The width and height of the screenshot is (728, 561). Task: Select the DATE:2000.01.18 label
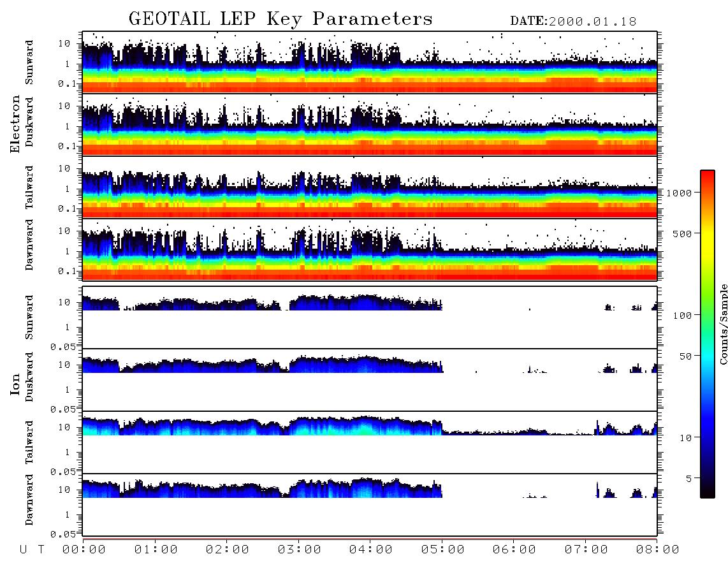pyautogui.click(x=573, y=22)
